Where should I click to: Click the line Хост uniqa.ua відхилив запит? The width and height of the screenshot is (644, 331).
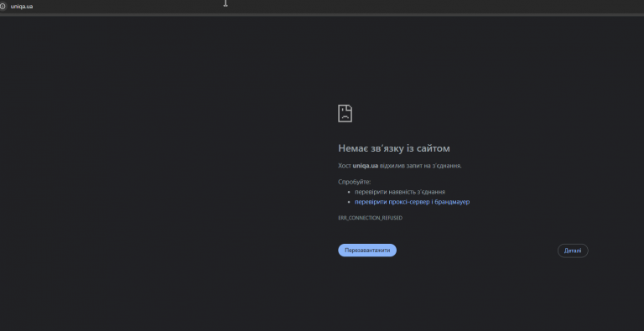[400, 166]
